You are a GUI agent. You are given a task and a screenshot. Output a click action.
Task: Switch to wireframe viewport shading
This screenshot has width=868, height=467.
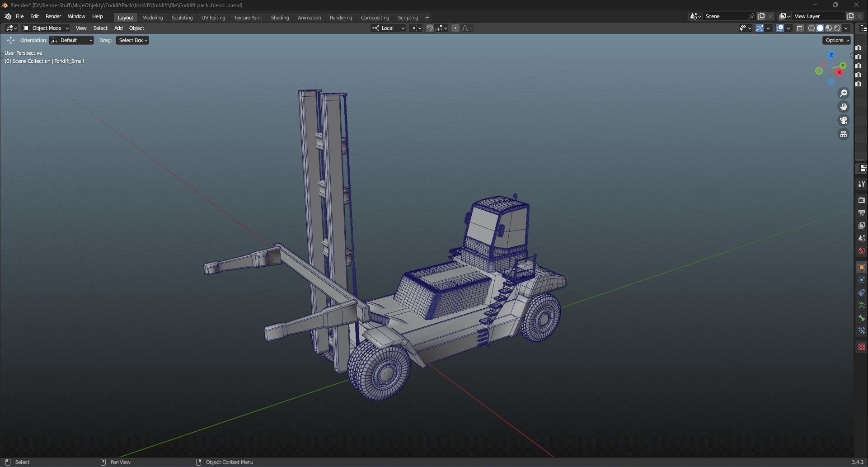point(812,28)
